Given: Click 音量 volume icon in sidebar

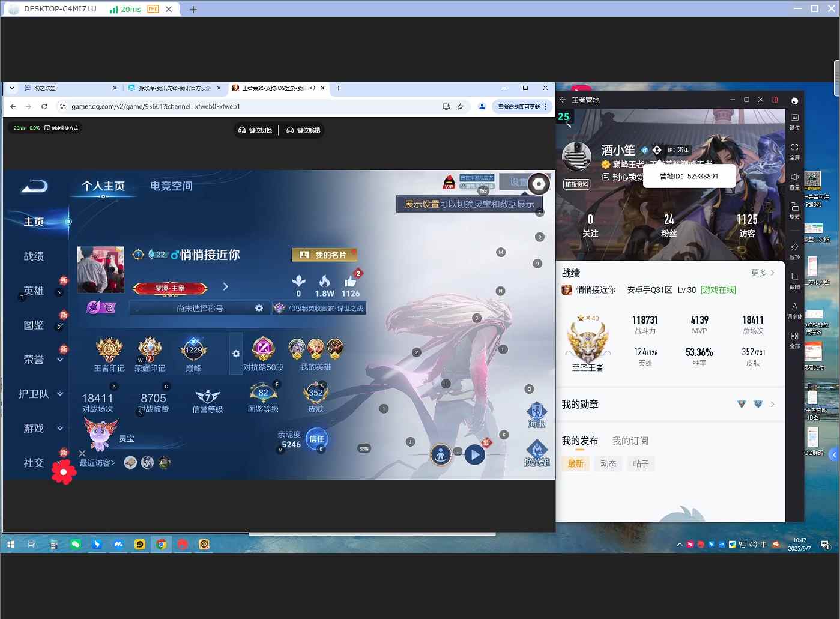Looking at the screenshot, I should (x=794, y=177).
